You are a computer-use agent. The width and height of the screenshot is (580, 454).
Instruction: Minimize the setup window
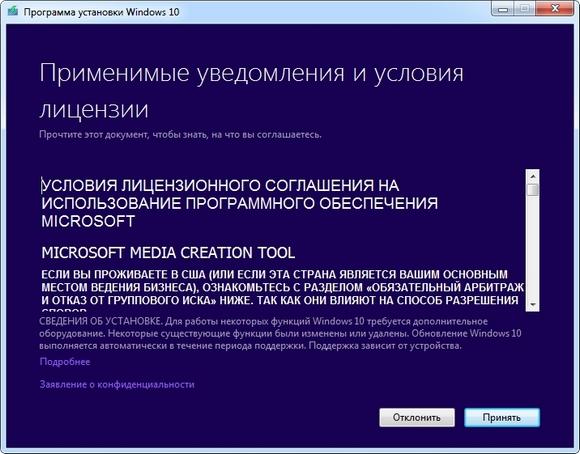tap(502, 9)
